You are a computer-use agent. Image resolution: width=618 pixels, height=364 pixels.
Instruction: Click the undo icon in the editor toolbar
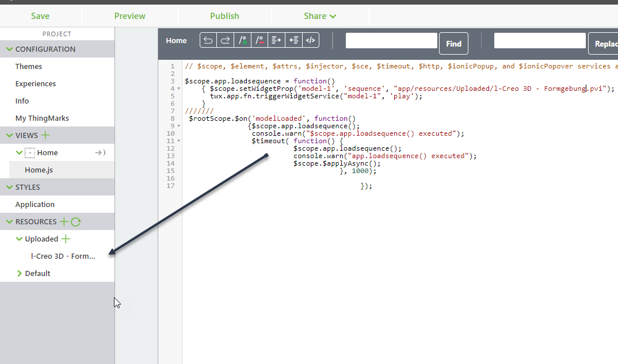(x=208, y=40)
